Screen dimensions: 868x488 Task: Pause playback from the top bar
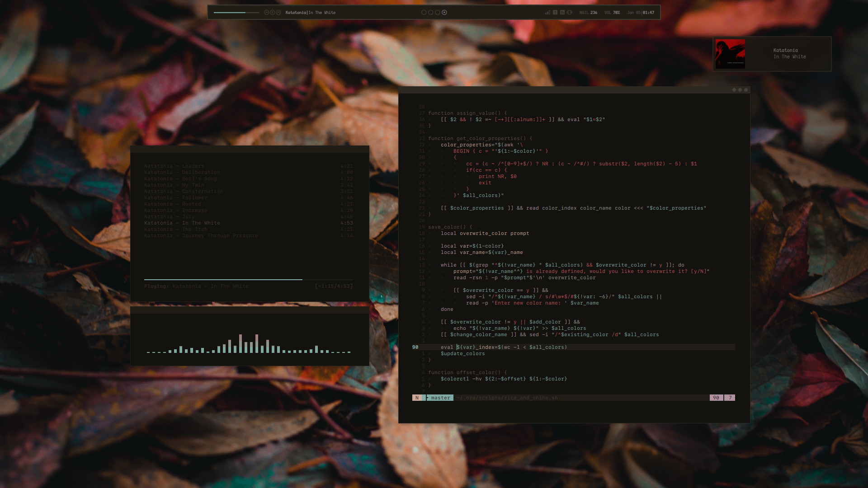click(x=272, y=13)
